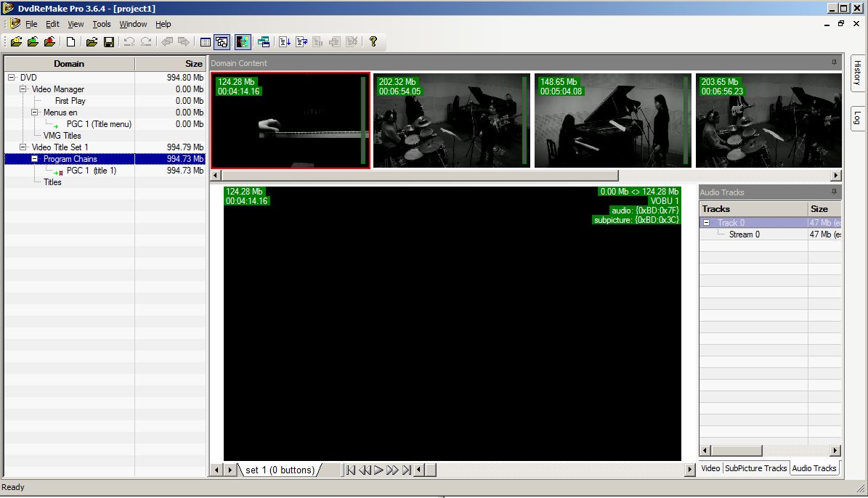This screenshot has height=498, width=868.
Task: Play the preview video
Action: (378, 470)
